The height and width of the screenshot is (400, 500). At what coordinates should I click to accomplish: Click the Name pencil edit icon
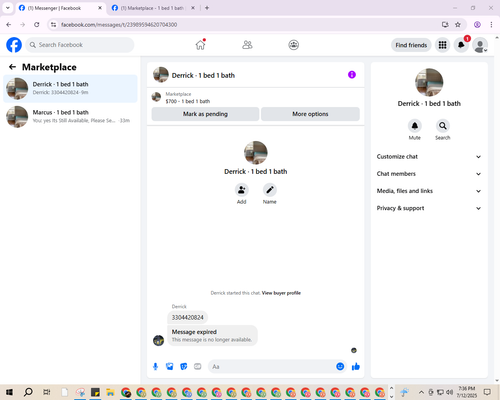click(270, 190)
